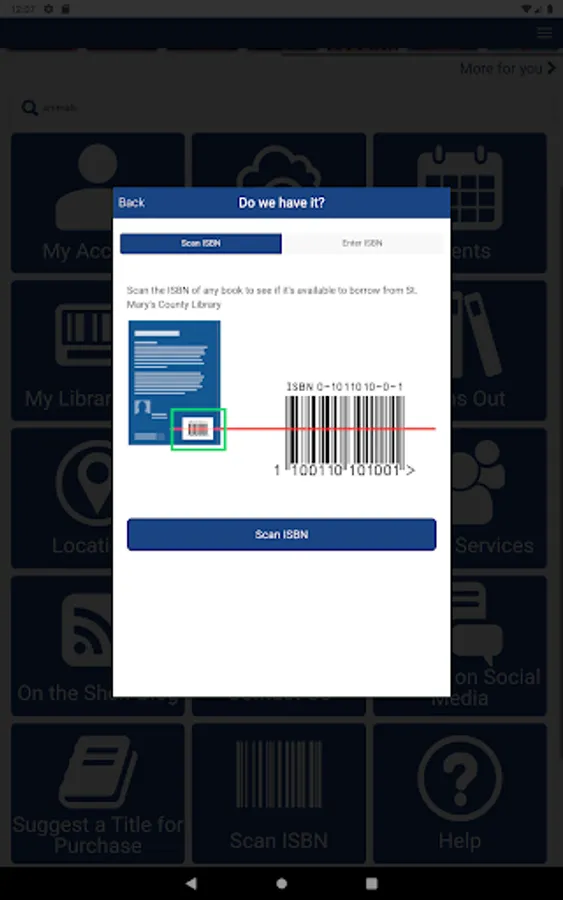Tap the Android home circle button
This screenshot has width=563, height=900.
pos(281,883)
